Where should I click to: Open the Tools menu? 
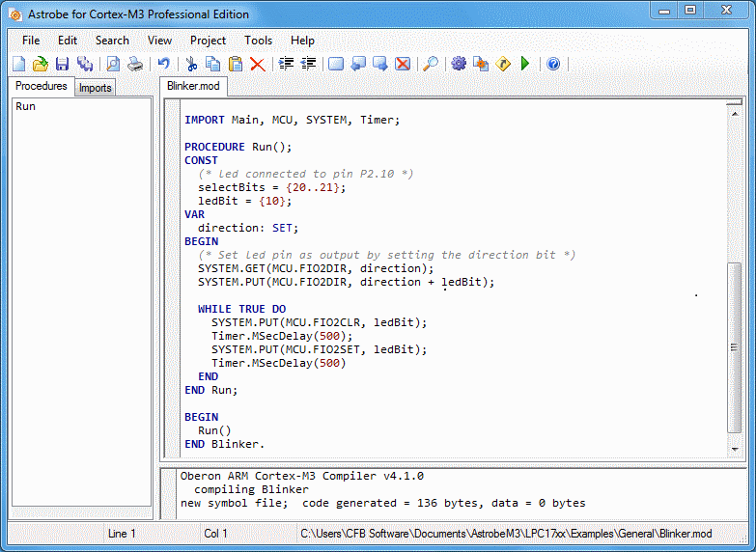[x=259, y=41]
